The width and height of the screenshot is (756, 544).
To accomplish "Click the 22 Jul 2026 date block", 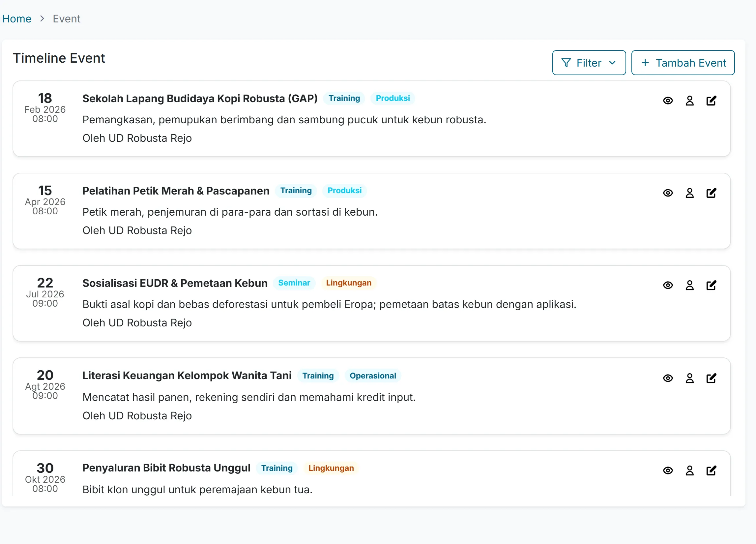I will tap(45, 292).
